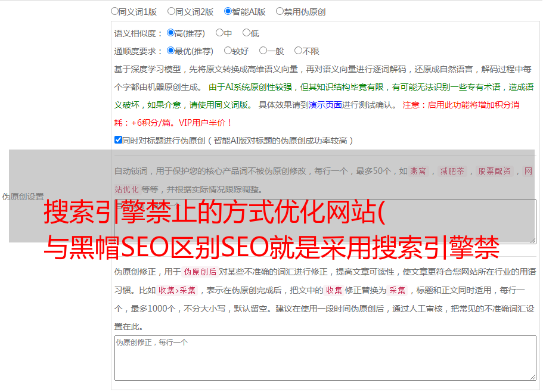Viewport: 543px width, 392px height.
Task: Click the 伪原创修正 textarea resize handle
Action: click(x=533, y=377)
